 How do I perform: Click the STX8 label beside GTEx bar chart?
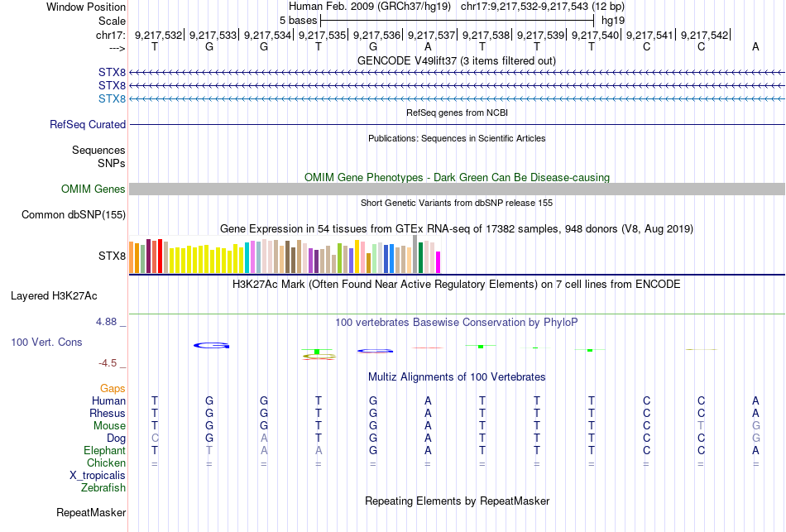pos(112,256)
